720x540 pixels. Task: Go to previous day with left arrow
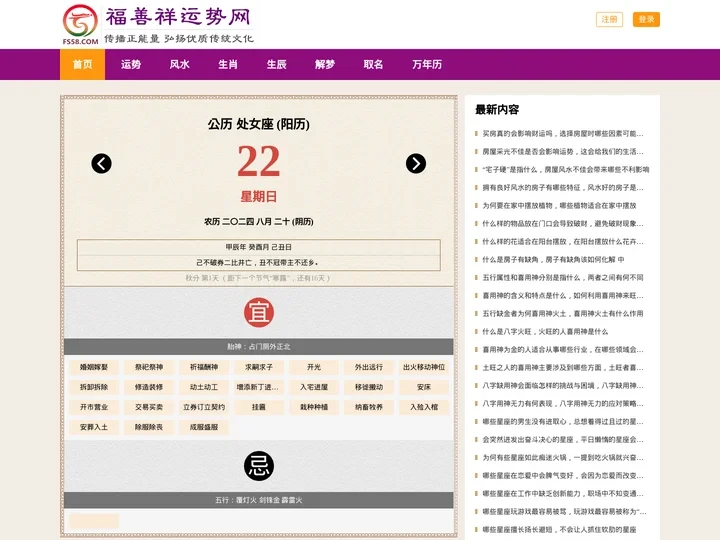point(101,163)
